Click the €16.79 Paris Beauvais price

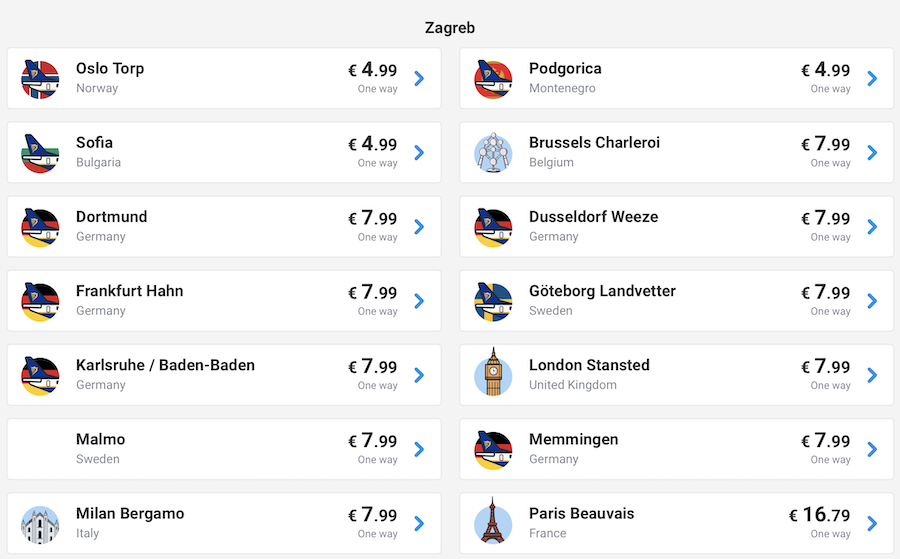[819, 515]
